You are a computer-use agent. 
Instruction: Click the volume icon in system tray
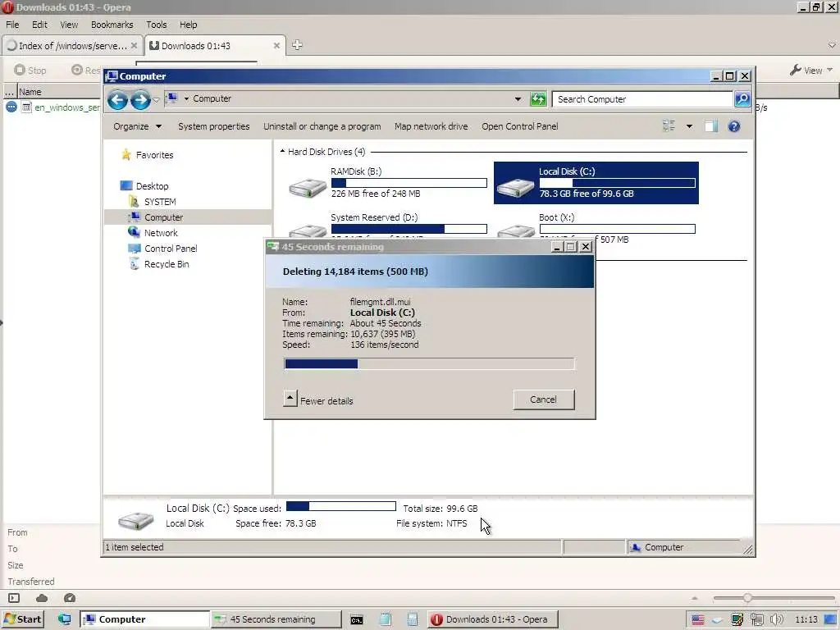776,620
